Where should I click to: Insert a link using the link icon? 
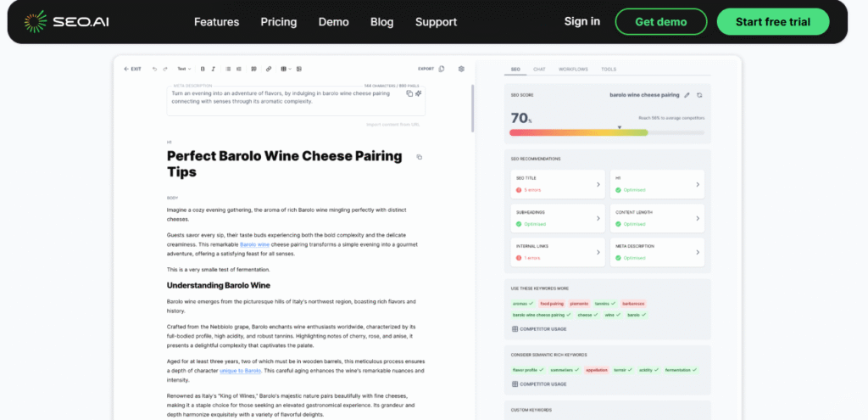click(x=269, y=69)
